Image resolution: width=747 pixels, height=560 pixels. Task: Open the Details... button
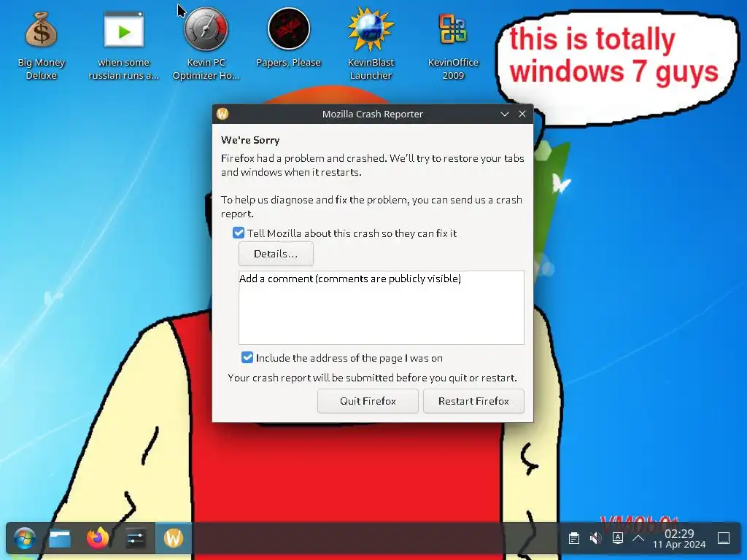pyautogui.click(x=276, y=254)
